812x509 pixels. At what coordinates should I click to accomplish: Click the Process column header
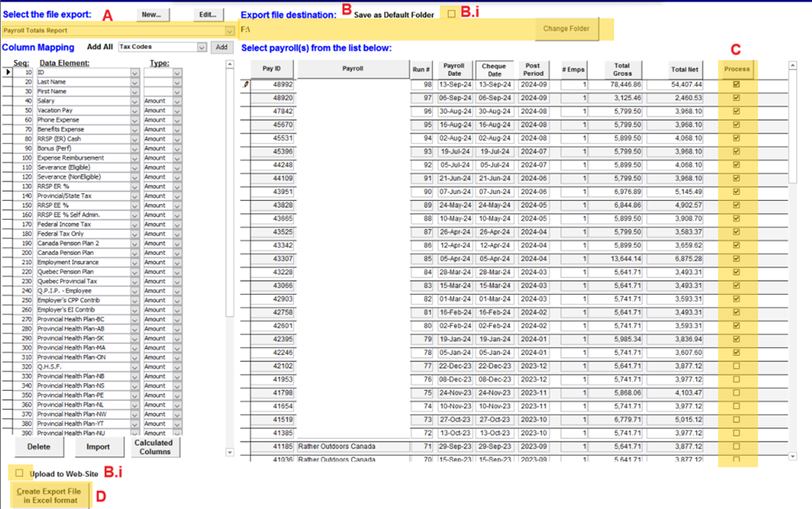[736, 69]
